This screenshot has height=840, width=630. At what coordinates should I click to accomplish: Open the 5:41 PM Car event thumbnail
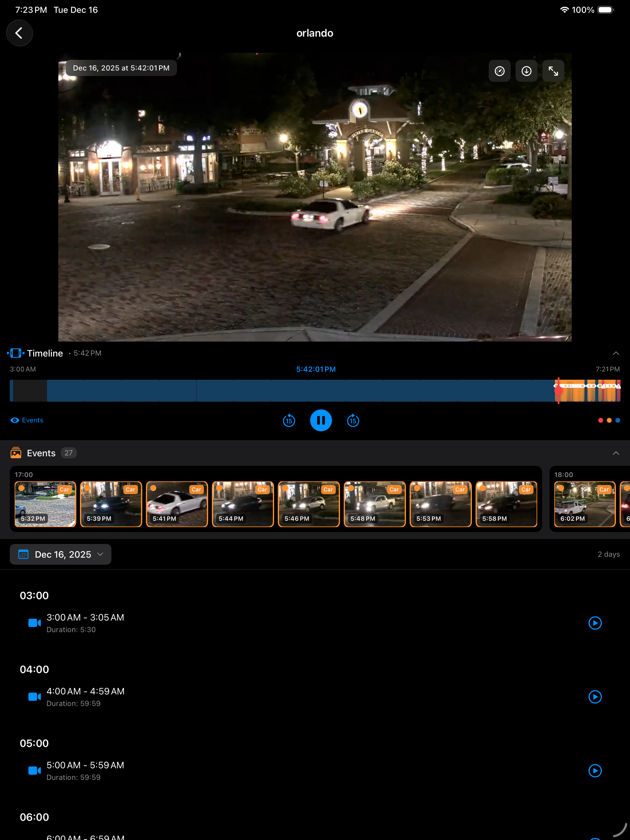click(x=177, y=504)
